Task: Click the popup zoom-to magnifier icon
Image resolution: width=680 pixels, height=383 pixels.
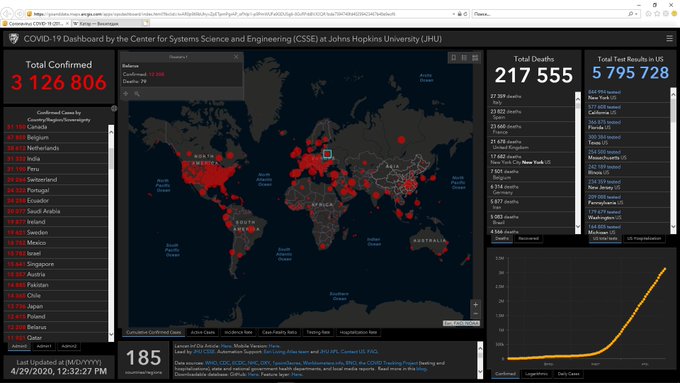Action: tap(137, 94)
